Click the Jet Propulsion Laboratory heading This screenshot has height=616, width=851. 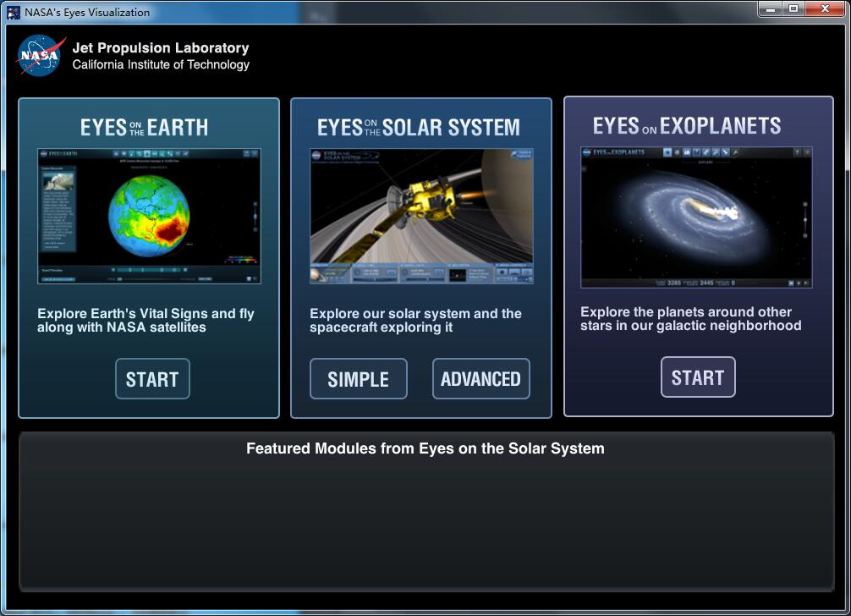[161, 47]
